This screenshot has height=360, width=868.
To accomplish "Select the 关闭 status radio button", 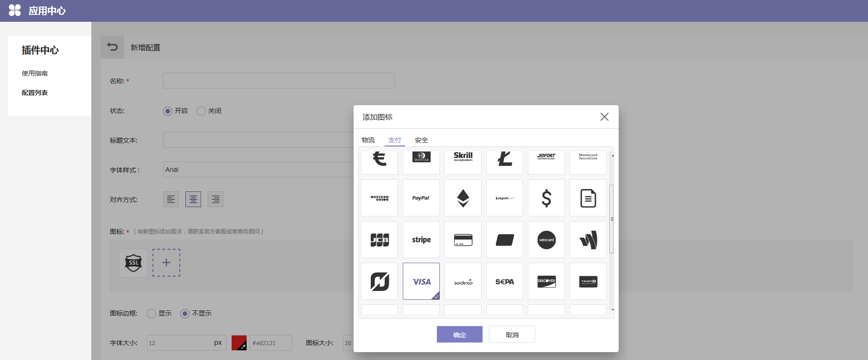I will [x=201, y=111].
